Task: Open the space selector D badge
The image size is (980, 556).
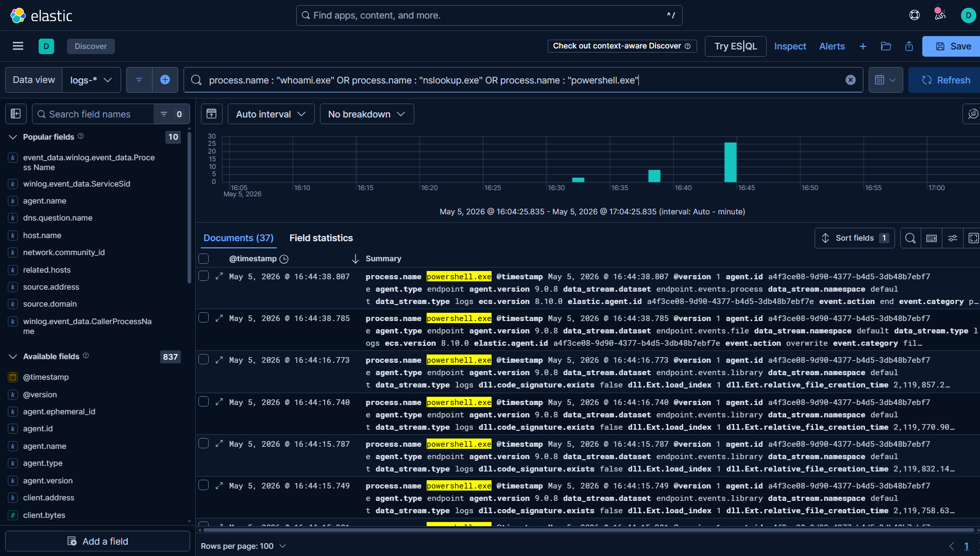Action: (46, 46)
